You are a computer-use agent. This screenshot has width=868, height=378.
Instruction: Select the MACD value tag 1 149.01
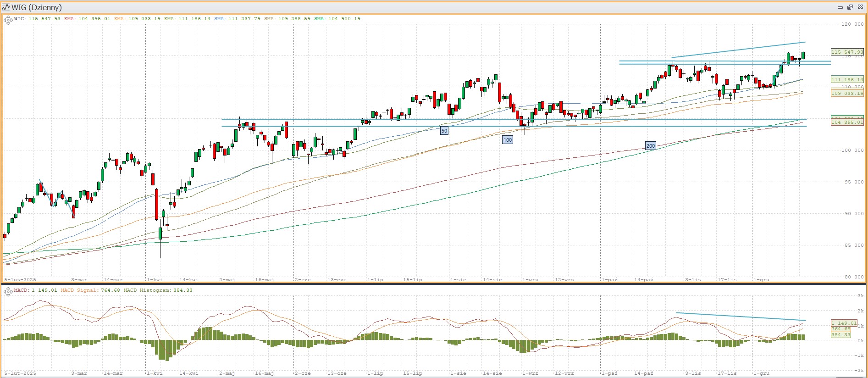[844, 323]
